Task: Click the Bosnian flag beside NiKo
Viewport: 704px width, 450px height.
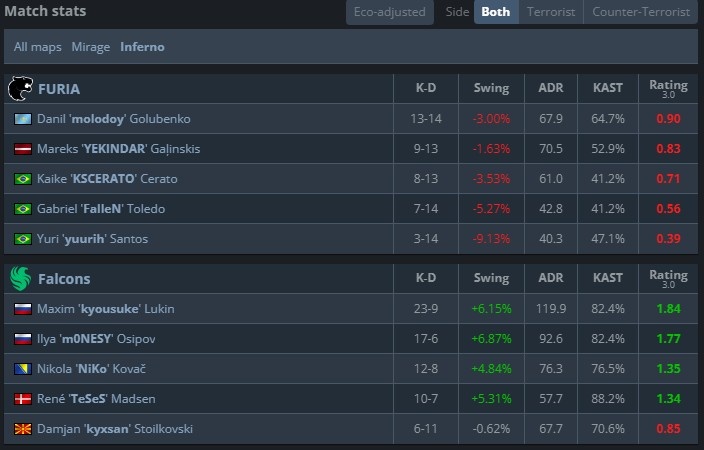Action: pos(22,369)
